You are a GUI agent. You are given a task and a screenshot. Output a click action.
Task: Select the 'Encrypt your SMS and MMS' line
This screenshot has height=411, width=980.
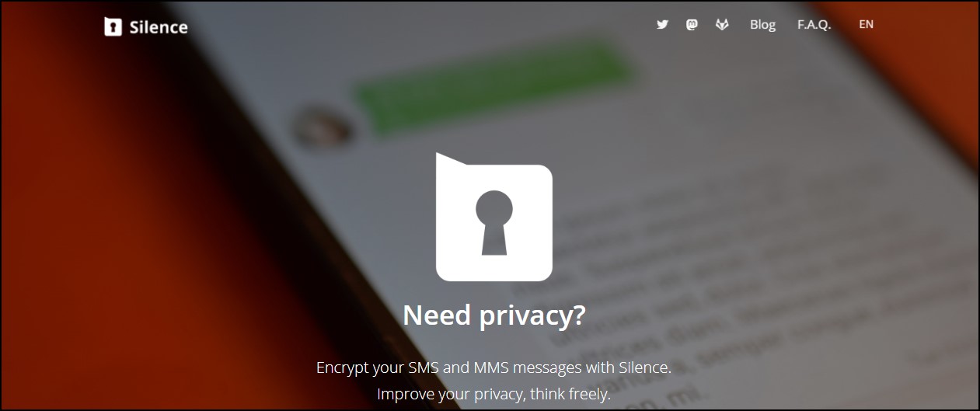[493, 367]
